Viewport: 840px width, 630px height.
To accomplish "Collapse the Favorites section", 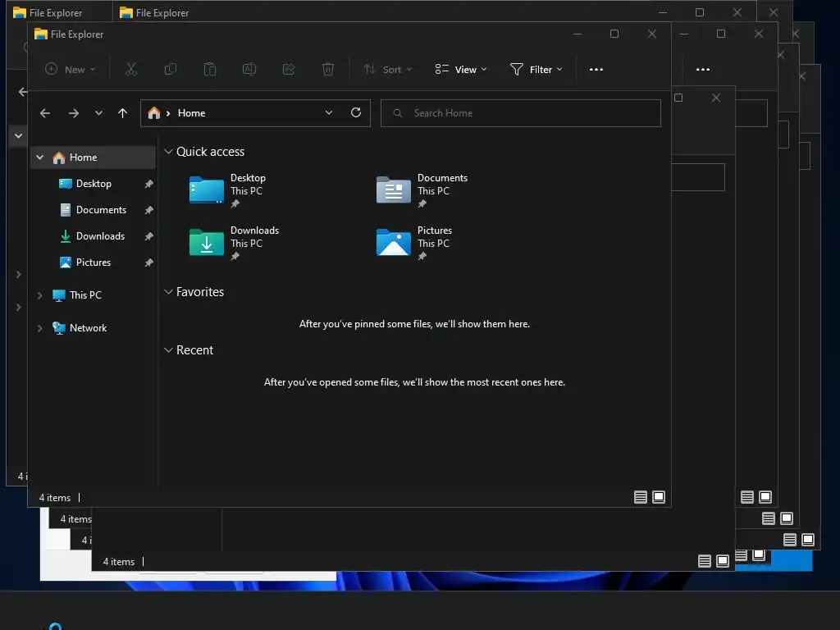I will (168, 292).
